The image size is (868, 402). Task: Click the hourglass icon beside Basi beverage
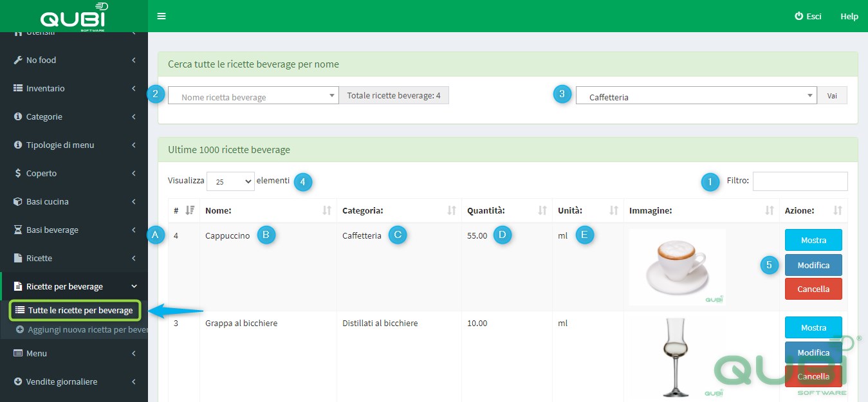point(18,230)
